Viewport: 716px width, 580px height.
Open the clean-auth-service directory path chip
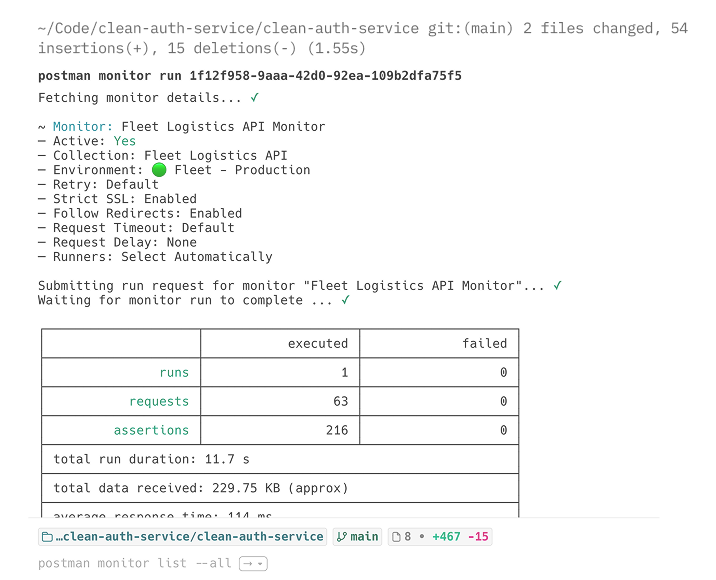click(183, 537)
